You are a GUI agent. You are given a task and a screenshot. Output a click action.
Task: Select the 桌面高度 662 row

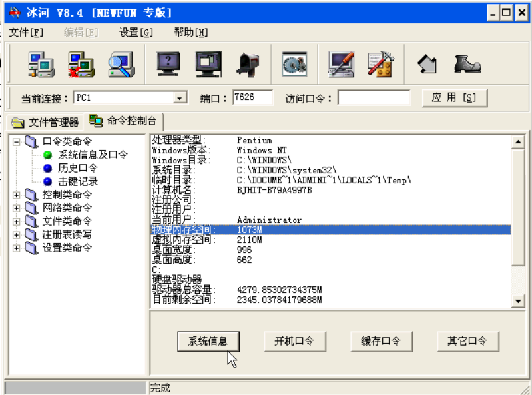[x=331, y=260]
